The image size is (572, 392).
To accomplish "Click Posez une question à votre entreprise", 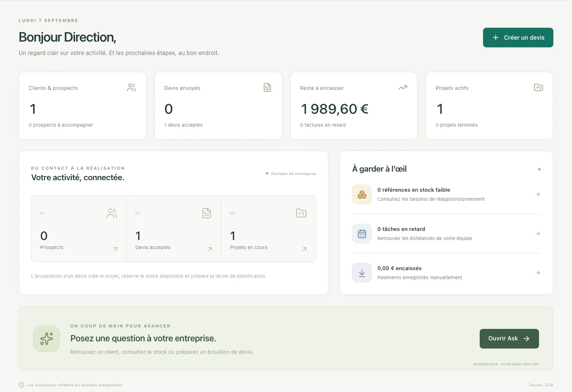I will (x=143, y=338).
